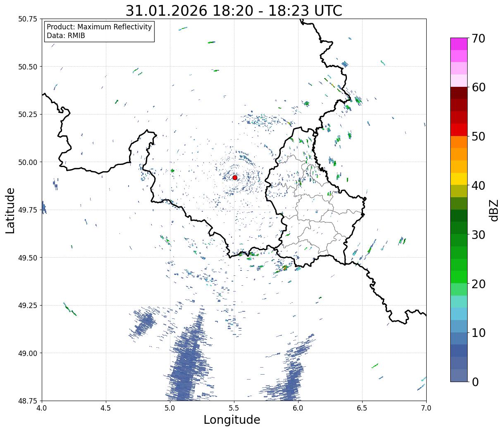
Task: Click the colorbar tick label '60'
Action: 478,87
